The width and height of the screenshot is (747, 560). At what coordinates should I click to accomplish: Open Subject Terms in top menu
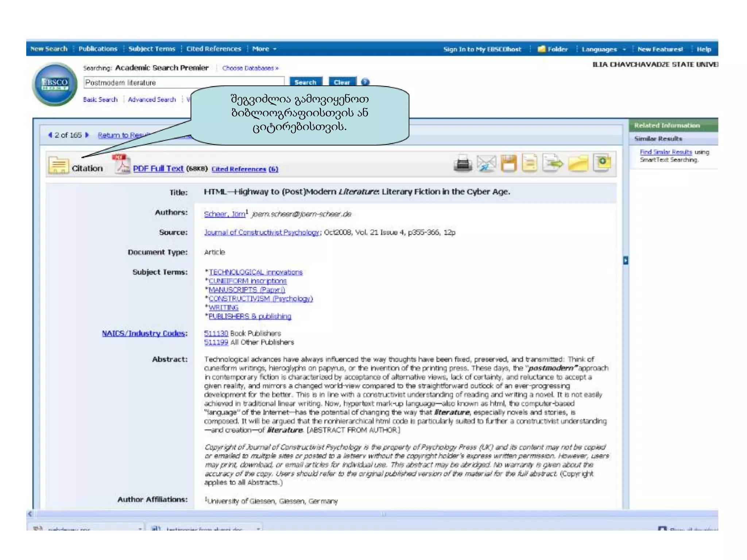152,49
